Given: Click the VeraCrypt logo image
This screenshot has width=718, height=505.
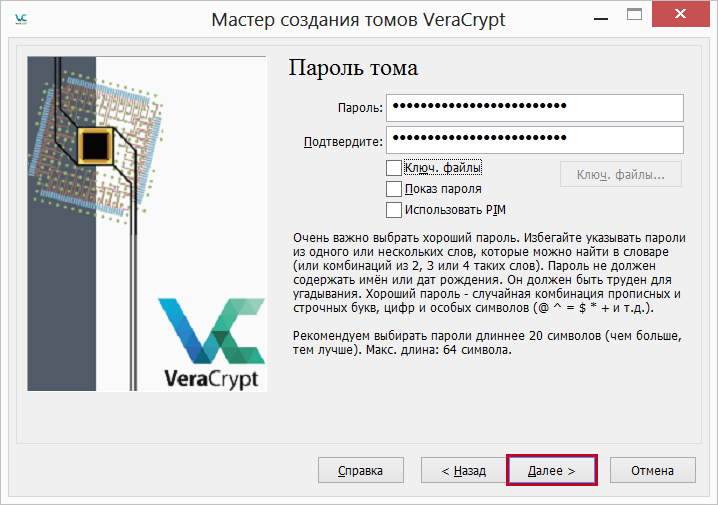Looking at the screenshot, I should click(x=212, y=344).
